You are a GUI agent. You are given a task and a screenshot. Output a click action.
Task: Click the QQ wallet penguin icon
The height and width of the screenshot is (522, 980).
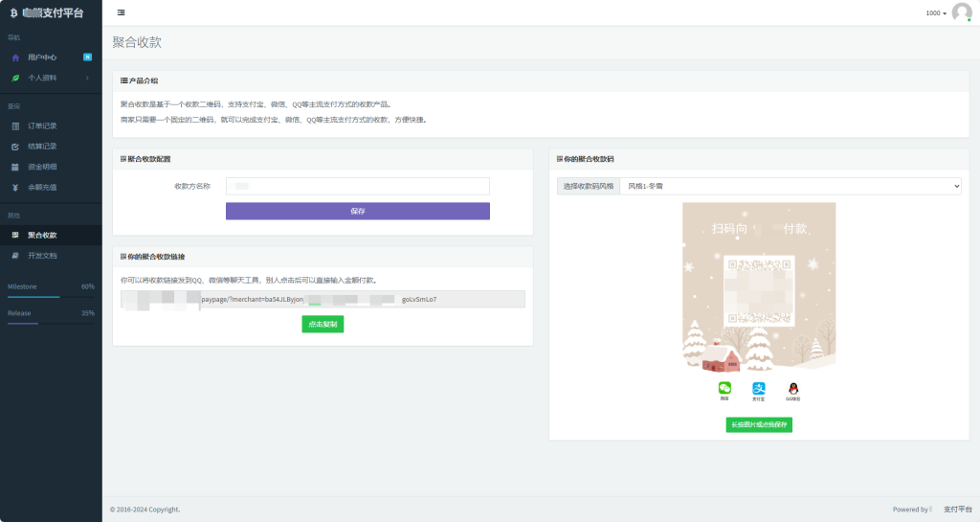[x=792, y=388]
